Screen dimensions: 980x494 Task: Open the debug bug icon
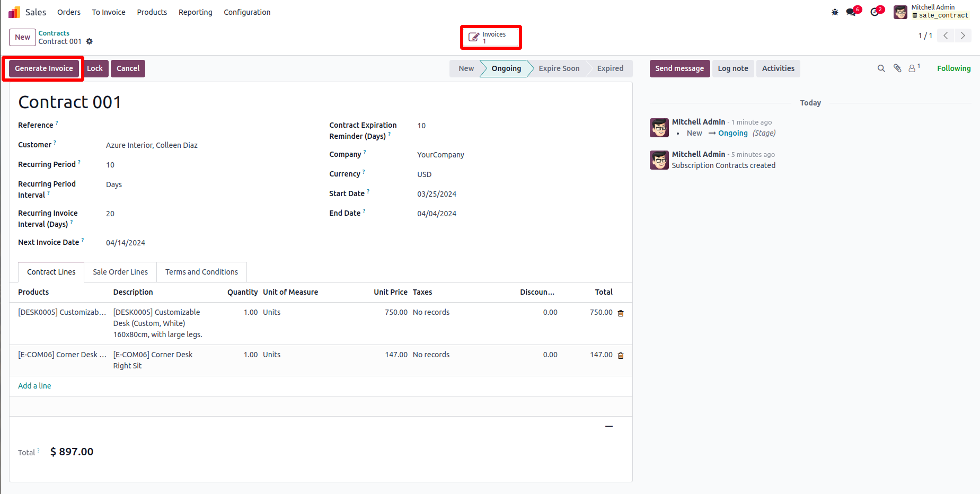835,12
